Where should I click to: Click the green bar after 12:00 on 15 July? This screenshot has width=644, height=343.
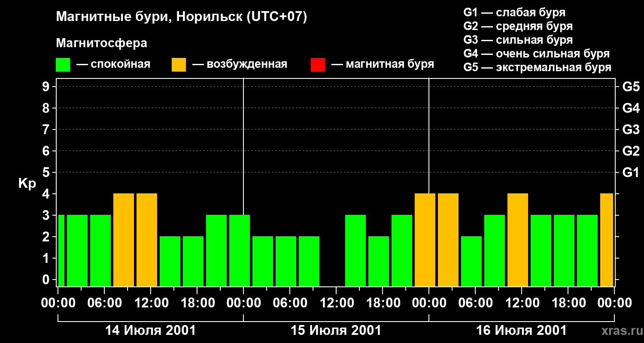tap(355, 250)
